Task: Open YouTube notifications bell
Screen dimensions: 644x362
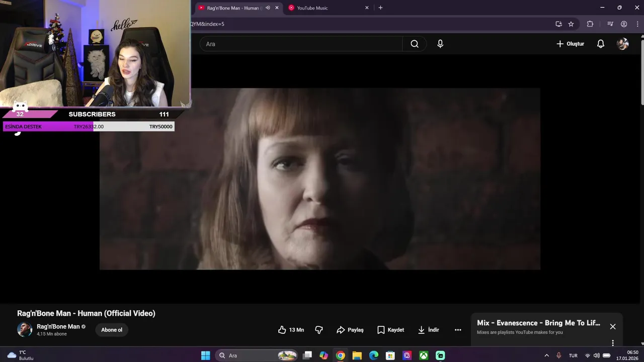Action: [600, 44]
